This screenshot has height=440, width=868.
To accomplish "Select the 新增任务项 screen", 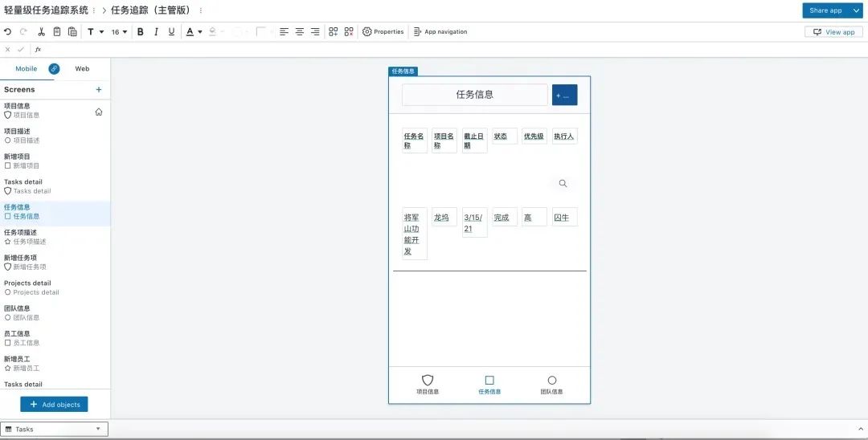I will [x=55, y=262].
